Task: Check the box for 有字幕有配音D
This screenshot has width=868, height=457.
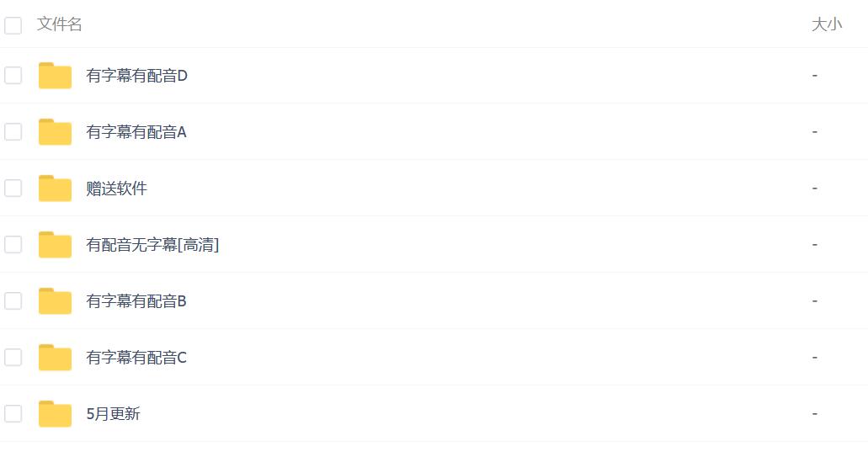Action: pos(13,75)
